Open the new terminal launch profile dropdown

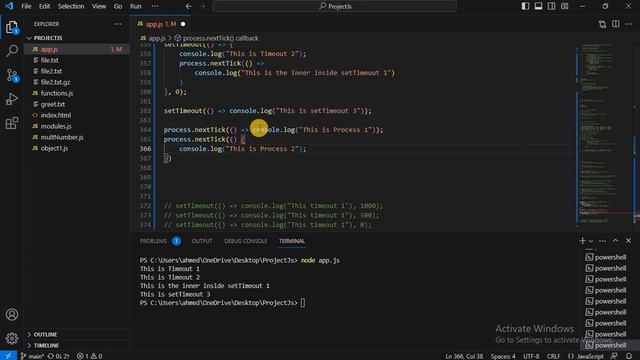point(591,241)
